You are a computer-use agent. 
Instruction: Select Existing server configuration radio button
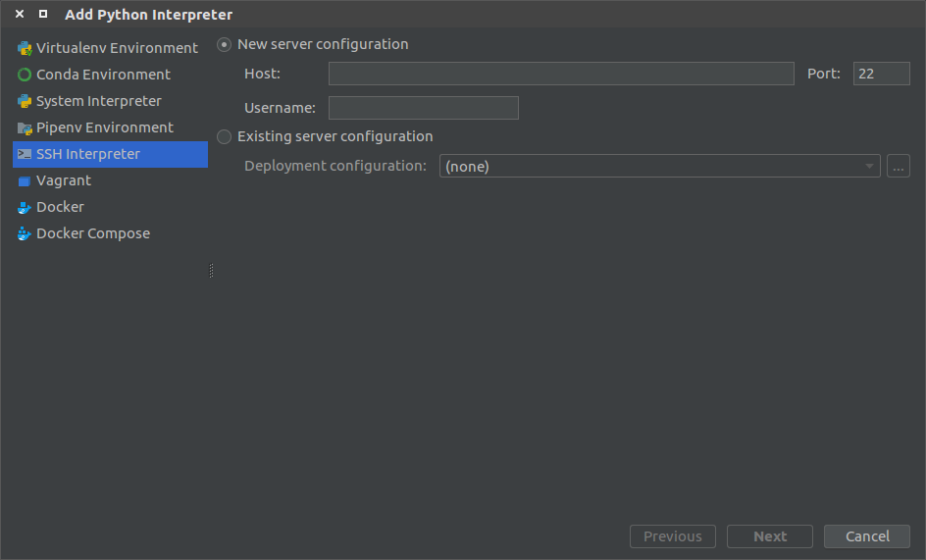225,136
